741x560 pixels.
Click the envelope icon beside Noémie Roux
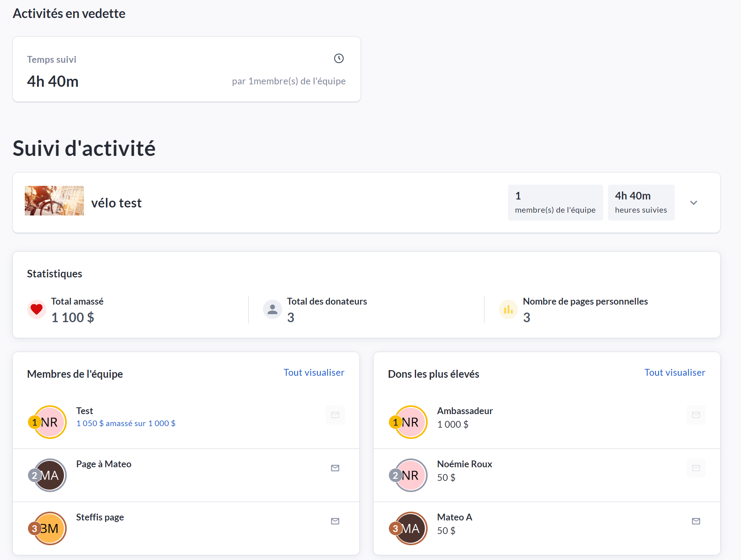click(x=696, y=468)
